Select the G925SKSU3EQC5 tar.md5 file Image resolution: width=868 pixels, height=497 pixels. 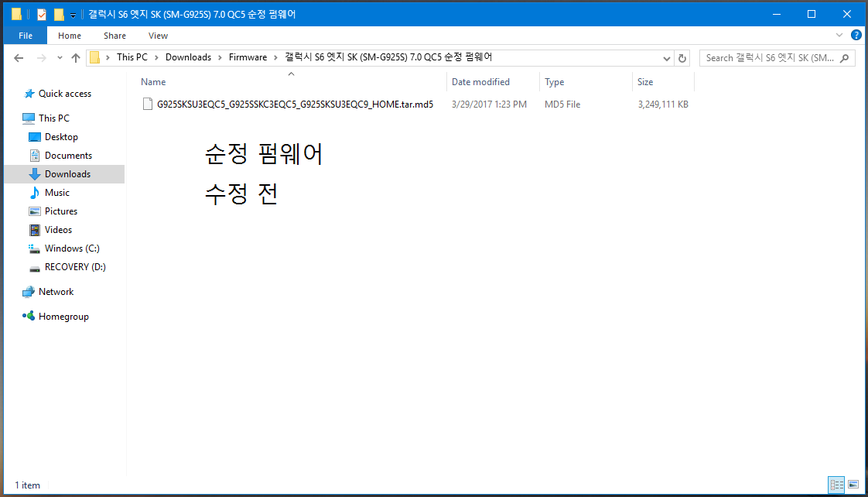pos(295,105)
